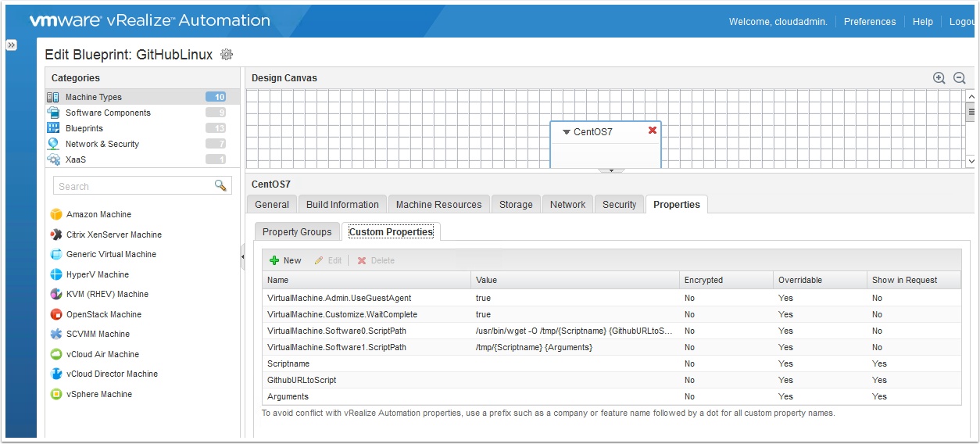
Task: Select the VirtualMachine.Software1.ScriptPath property
Action: 612,347
